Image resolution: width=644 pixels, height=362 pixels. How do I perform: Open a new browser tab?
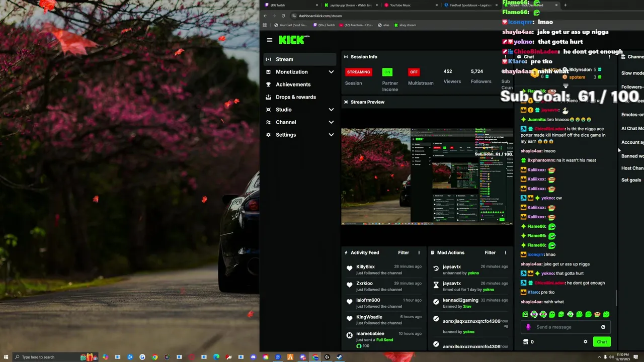click(x=565, y=5)
